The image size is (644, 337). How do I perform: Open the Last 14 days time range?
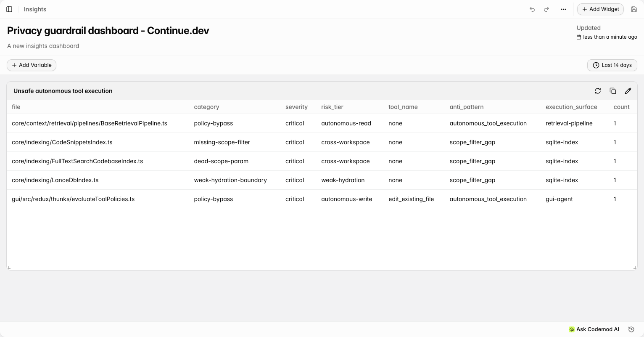612,65
